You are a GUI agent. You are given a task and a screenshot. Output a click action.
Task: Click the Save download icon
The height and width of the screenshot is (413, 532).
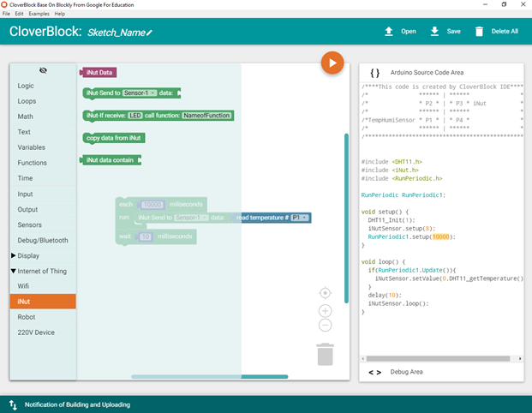pyautogui.click(x=434, y=32)
